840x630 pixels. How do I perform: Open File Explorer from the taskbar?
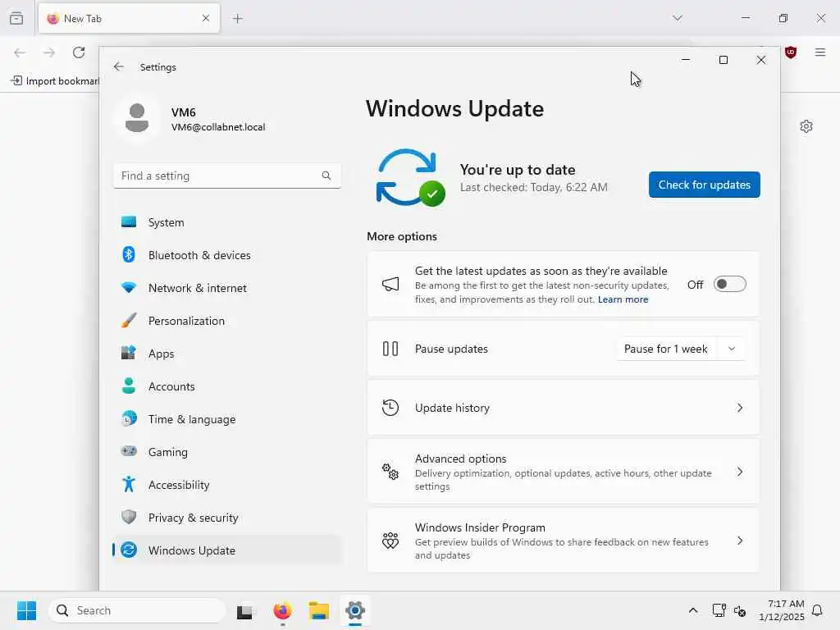click(x=319, y=610)
